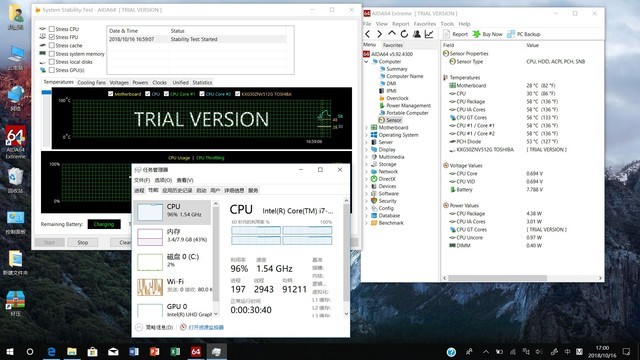Click AIDA64 toolbar Refresh icon

[404, 34]
